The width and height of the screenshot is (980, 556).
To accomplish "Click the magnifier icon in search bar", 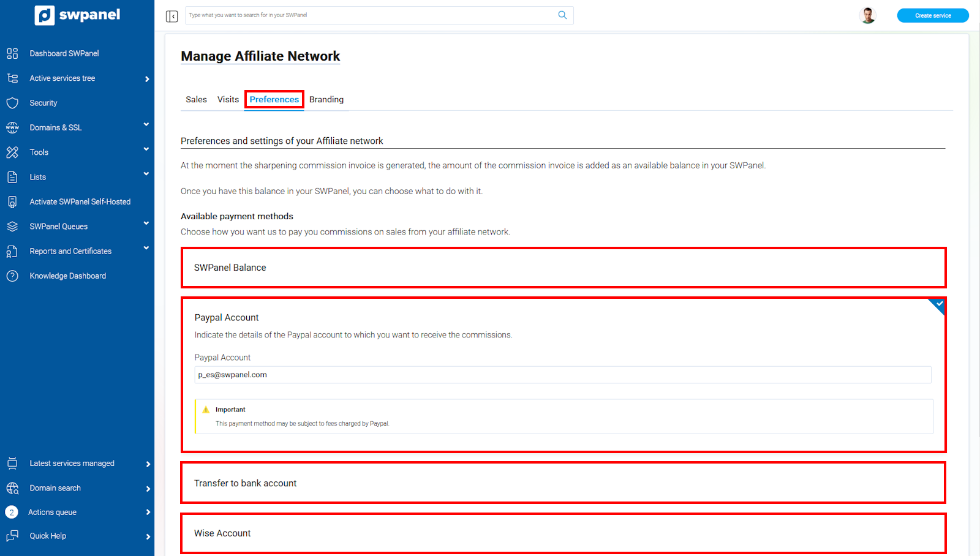I will click(x=562, y=15).
